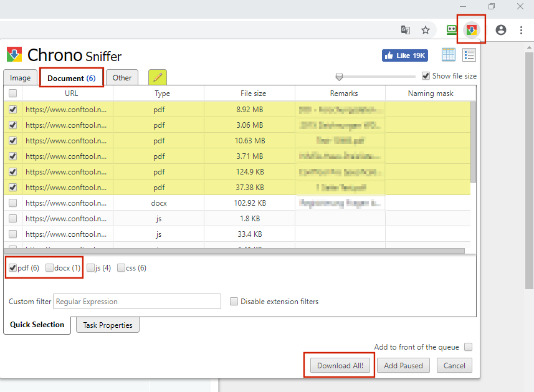The height and width of the screenshot is (392, 534).
Task: Check Disable extension filters option
Action: tap(234, 302)
